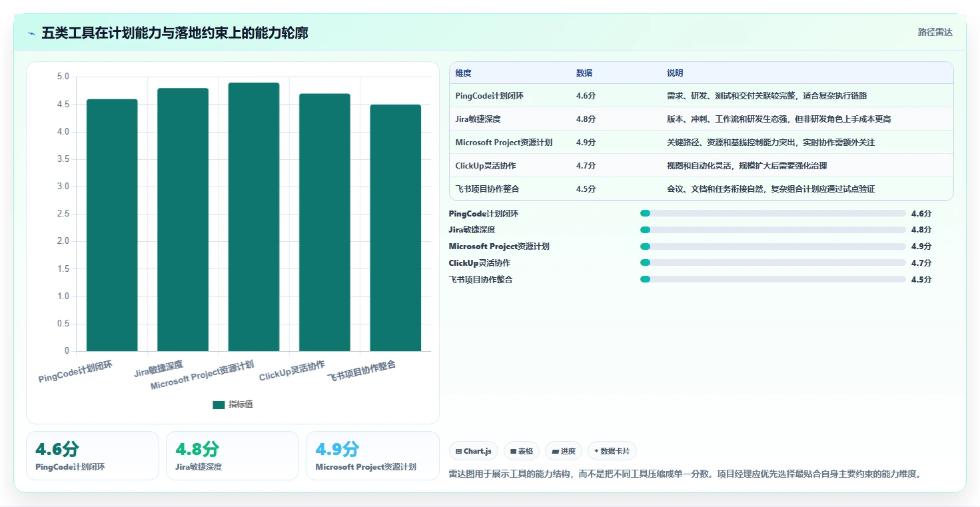The width and height of the screenshot is (980, 507).
Task: Select ClickUp灵活协作 cell in the table
Action: (x=486, y=166)
